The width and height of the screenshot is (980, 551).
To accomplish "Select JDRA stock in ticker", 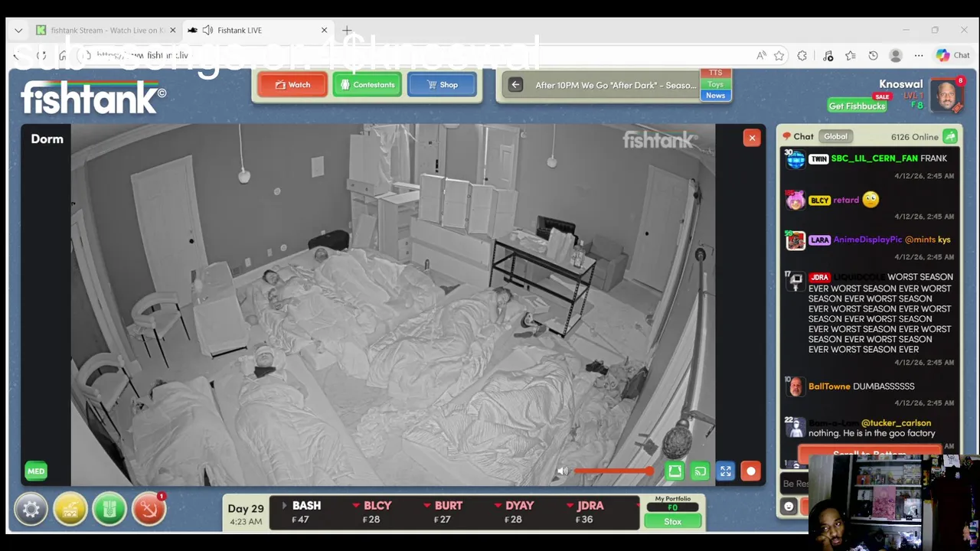I will [x=585, y=512].
